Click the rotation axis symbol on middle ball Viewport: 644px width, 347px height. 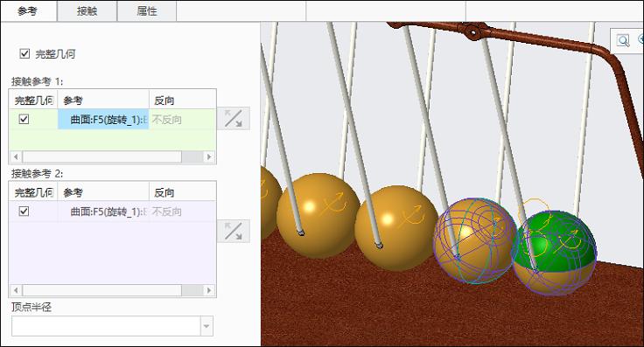click(413, 216)
